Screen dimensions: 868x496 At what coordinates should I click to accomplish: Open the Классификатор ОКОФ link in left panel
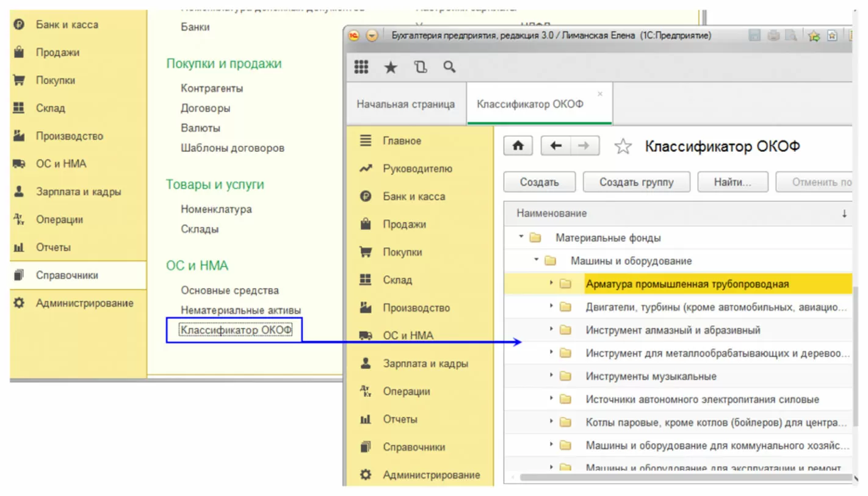point(236,330)
